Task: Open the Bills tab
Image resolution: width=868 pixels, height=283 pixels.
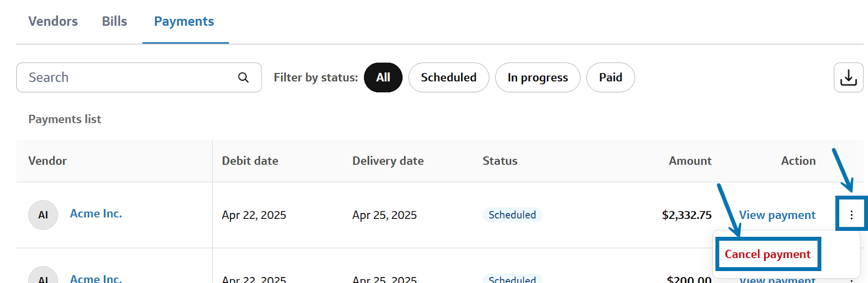Action: (x=114, y=21)
